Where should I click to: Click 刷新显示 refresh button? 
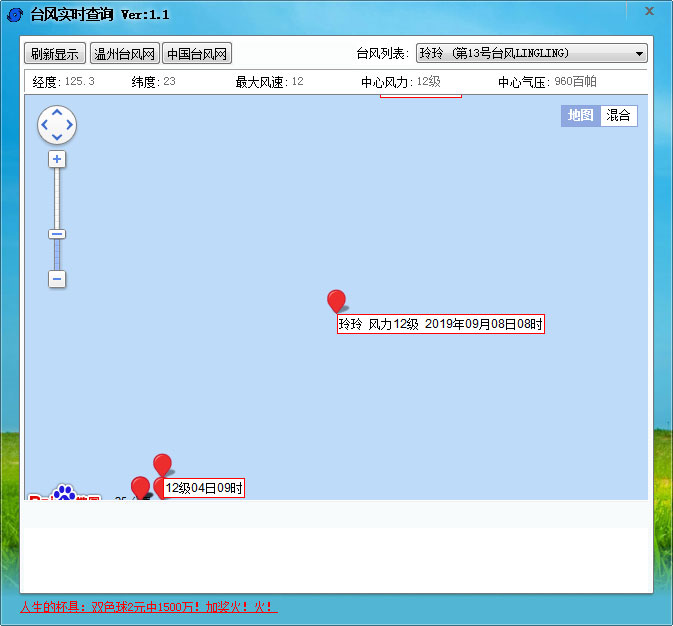coord(55,53)
